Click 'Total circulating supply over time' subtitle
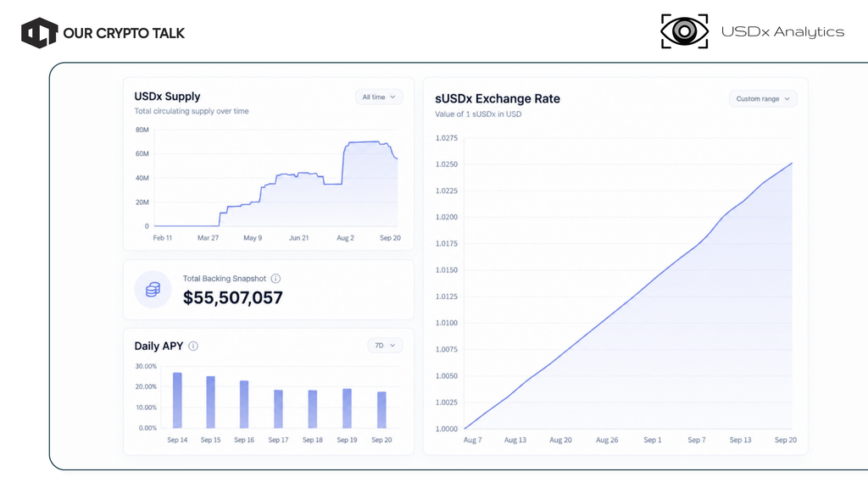This screenshot has height=488, width=868. [x=192, y=111]
